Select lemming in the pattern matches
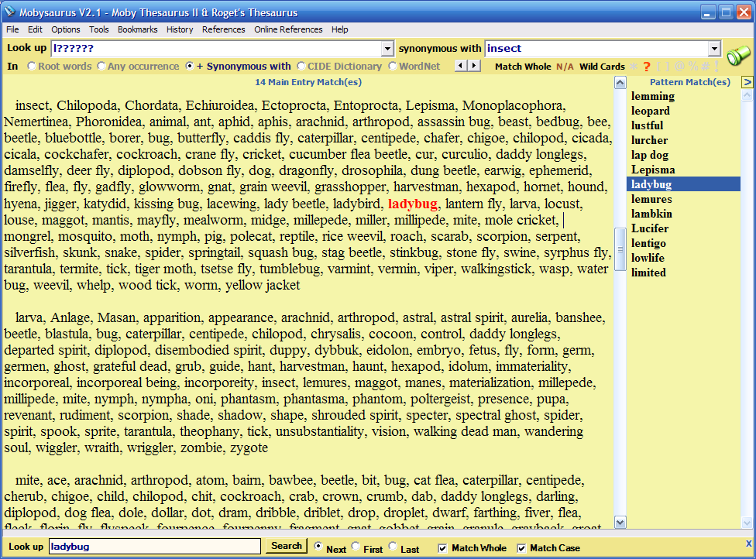 tap(653, 96)
